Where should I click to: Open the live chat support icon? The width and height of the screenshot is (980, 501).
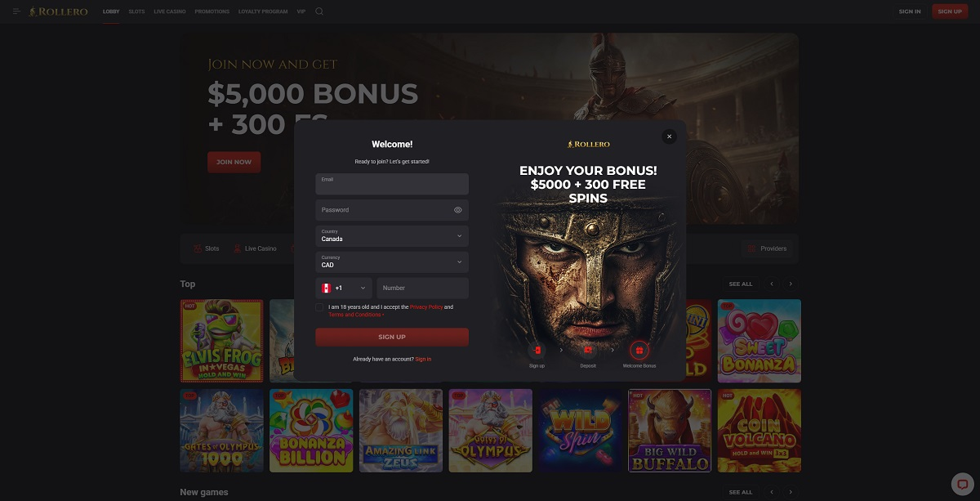[963, 484]
